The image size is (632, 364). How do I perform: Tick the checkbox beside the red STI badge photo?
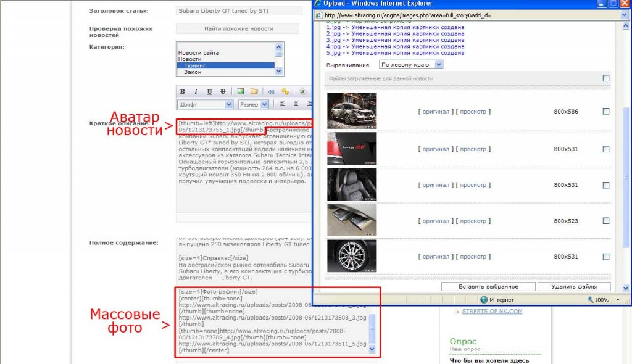[x=606, y=149]
